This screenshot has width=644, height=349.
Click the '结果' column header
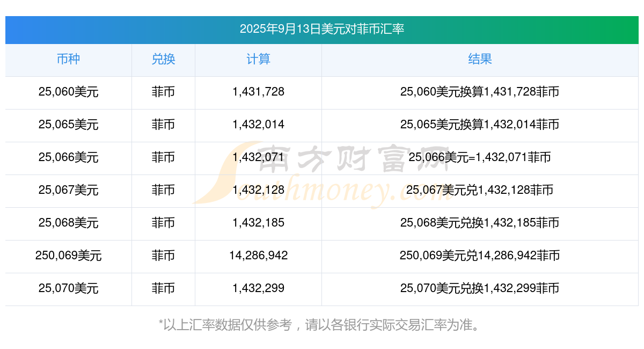[480, 59]
